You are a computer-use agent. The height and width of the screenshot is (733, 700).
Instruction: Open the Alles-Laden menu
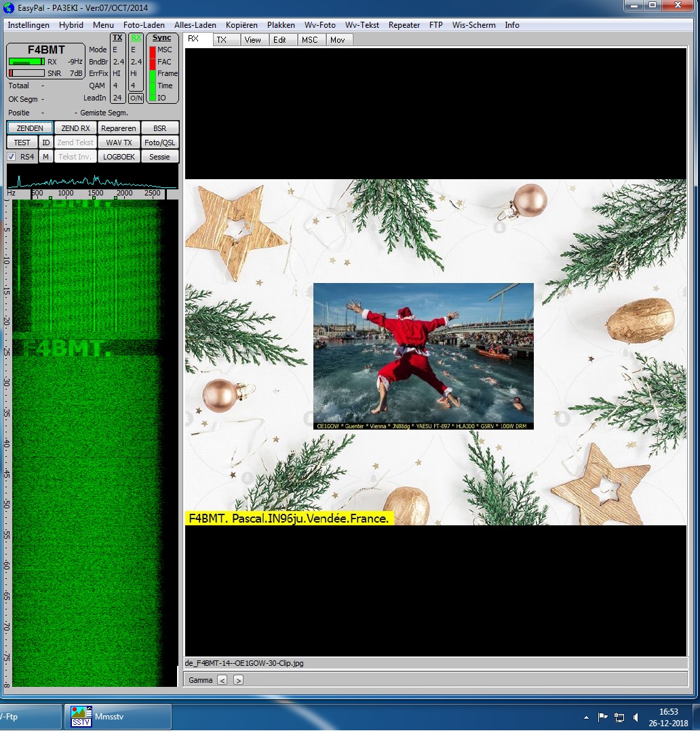tap(195, 25)
